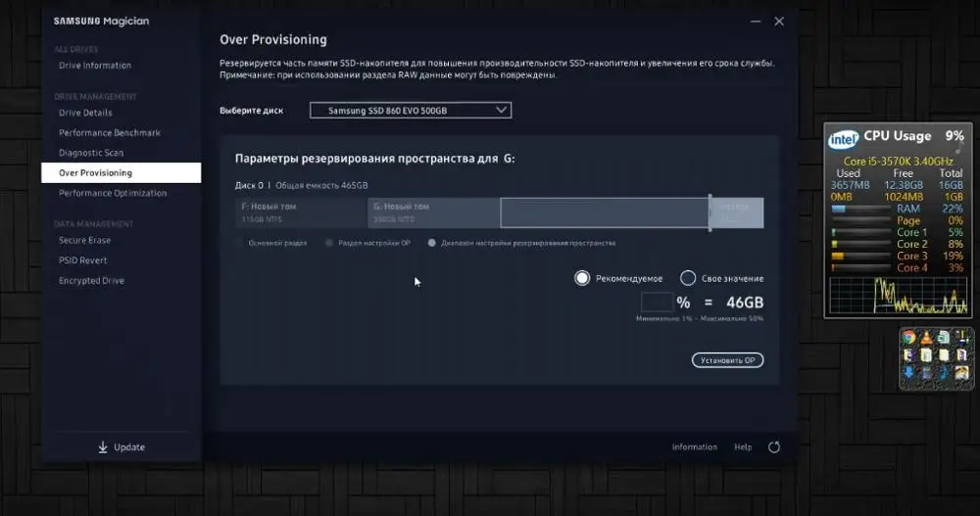980x516 pixels.
Task: Select the Свое значение radio option
Action: pyautogui.click(x=688, y=278)
